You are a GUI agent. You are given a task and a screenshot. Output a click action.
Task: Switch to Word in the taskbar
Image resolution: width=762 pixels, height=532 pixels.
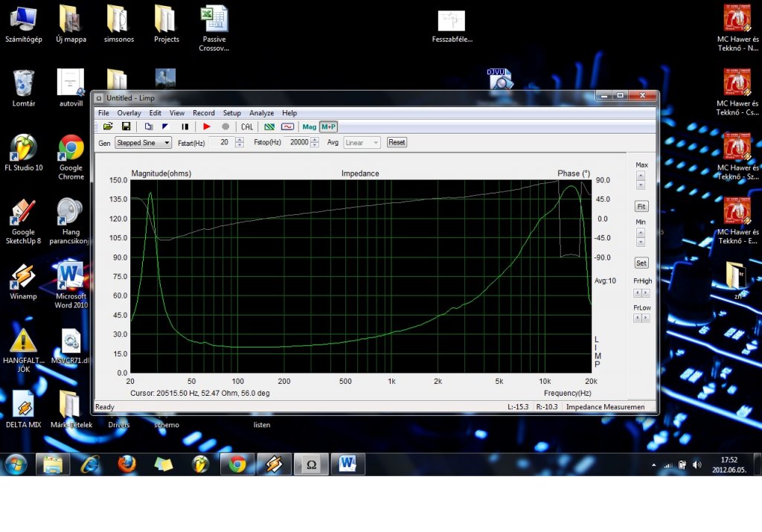point(348,464)
